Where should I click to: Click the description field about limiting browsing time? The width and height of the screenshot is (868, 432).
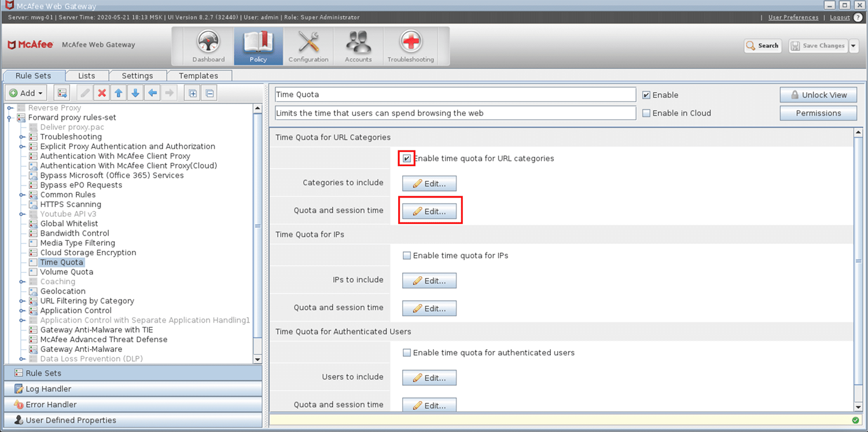click(x=455, y=114)
